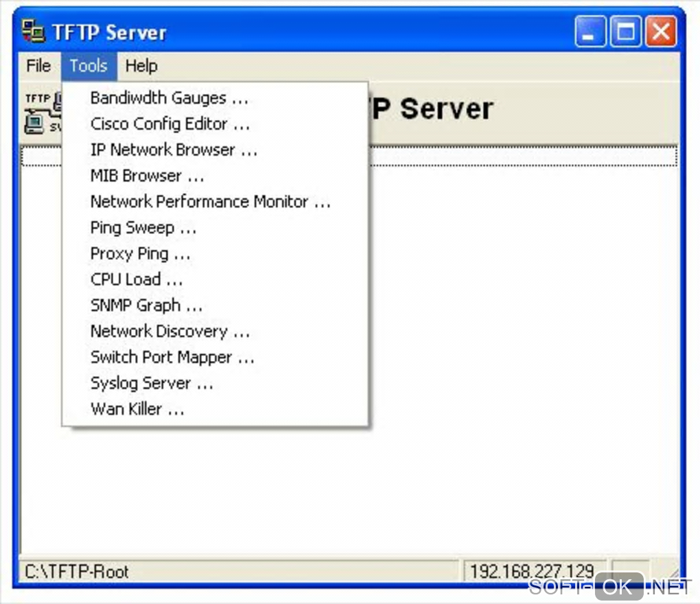Open Switch Port Mapper entry

click(215, 357)
